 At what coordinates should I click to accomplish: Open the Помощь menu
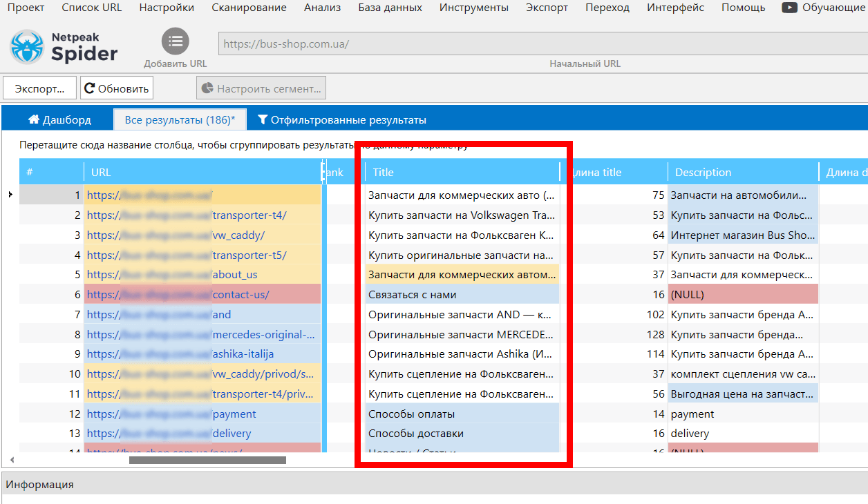744,8
